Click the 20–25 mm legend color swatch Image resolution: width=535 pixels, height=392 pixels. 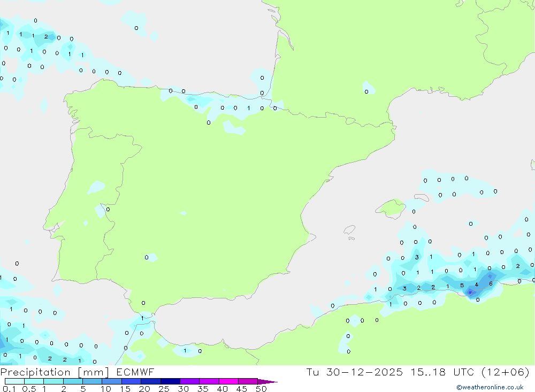point(151,381)
